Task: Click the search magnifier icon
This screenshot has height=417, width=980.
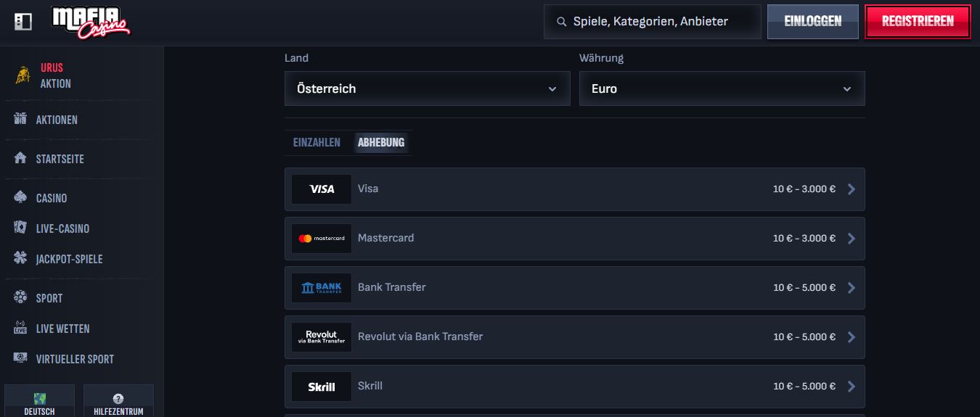Action: pyautogui.click(x=561, y=22)
